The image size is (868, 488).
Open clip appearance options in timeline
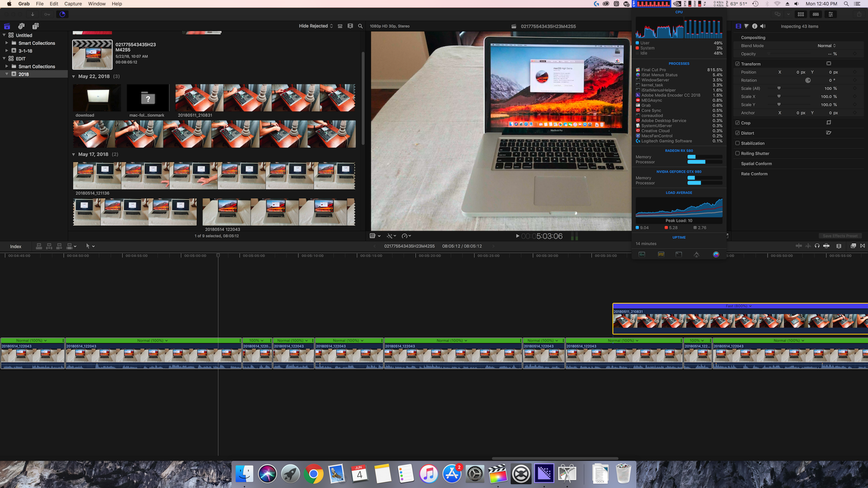click(x=839, y=246)
